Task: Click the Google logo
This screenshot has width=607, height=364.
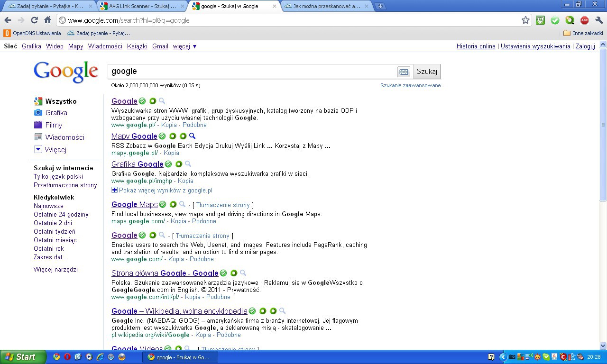Action: pyautogui.click(x=66, y=72)
